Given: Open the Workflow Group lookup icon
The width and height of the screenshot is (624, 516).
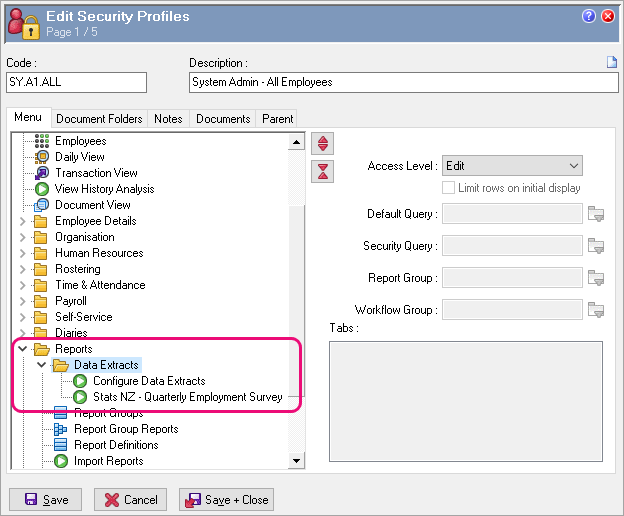Looking at the screenshot, I should pos(597,310).
